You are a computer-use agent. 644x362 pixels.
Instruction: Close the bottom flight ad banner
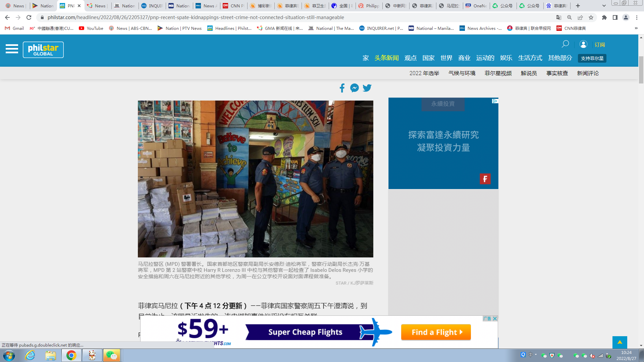point(495,318)
